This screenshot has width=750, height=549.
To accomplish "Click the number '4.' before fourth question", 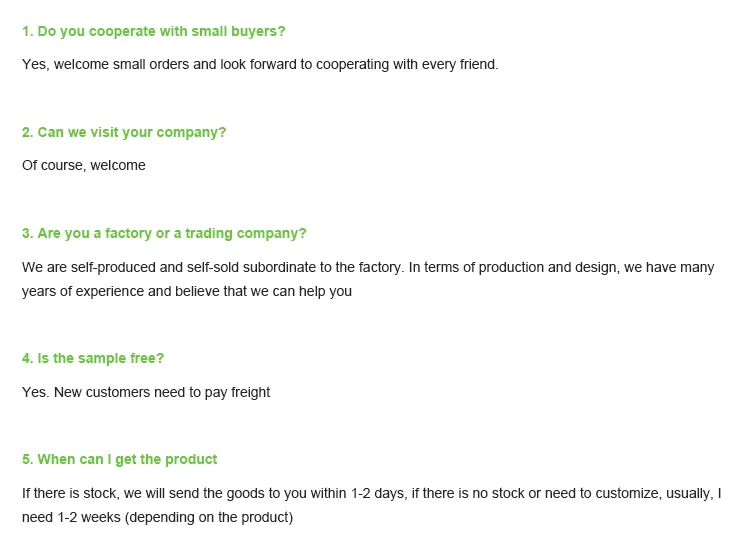I will pyautogui.click(x=28, y=358).
